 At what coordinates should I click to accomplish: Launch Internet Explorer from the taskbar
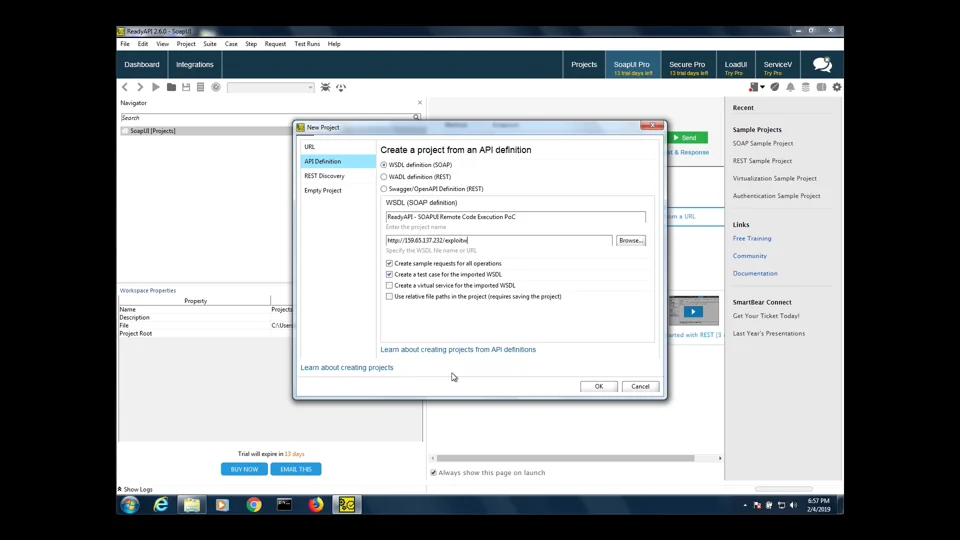pyautogui.click(x=161, y=504)
